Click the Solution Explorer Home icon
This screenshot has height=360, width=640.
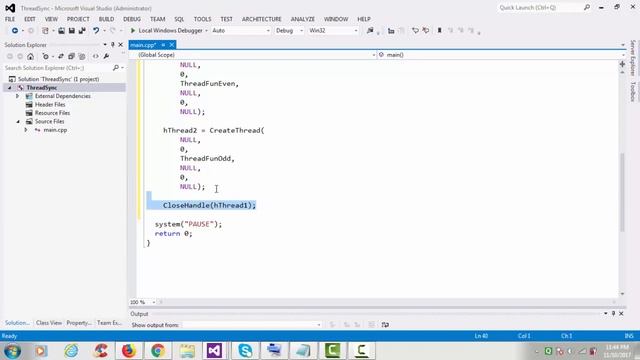pos(31,56)
